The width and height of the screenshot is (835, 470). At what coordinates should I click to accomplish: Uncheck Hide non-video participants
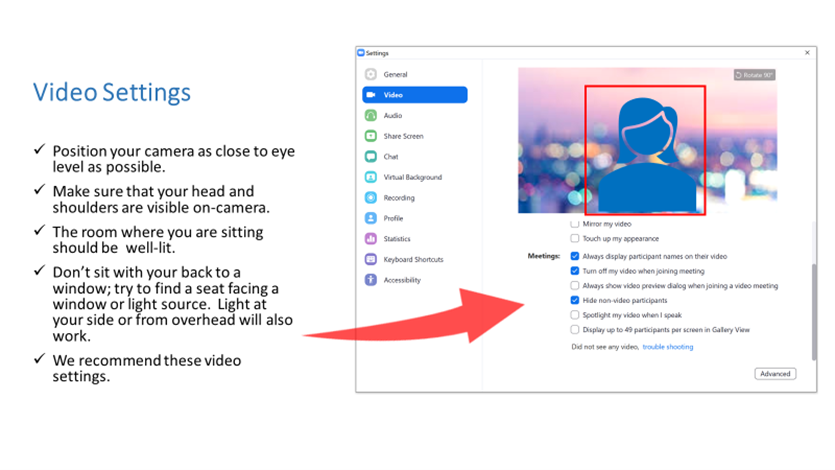575,300
